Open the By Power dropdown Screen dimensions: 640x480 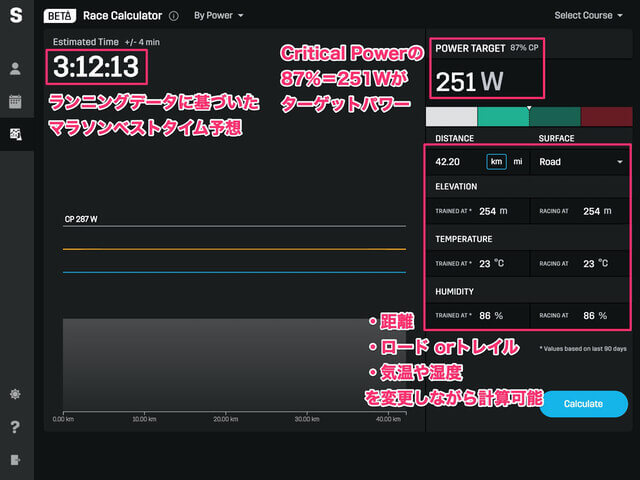(219, 16)
